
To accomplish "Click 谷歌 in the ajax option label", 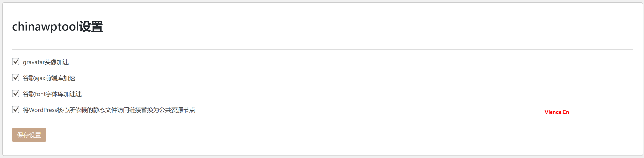I will point(29,78).
